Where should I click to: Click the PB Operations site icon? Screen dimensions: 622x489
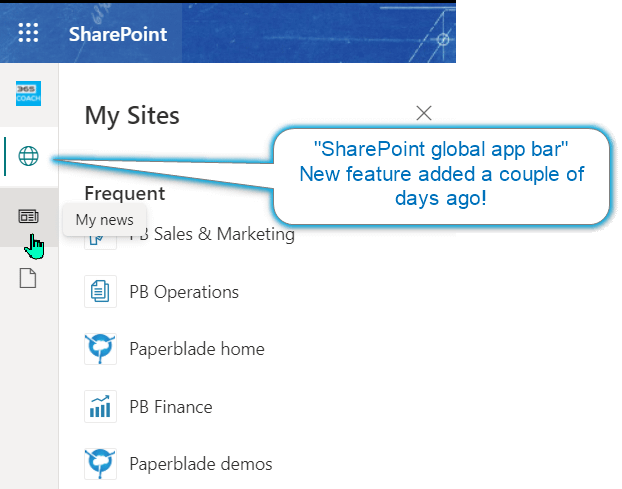[x=101, y=292]
